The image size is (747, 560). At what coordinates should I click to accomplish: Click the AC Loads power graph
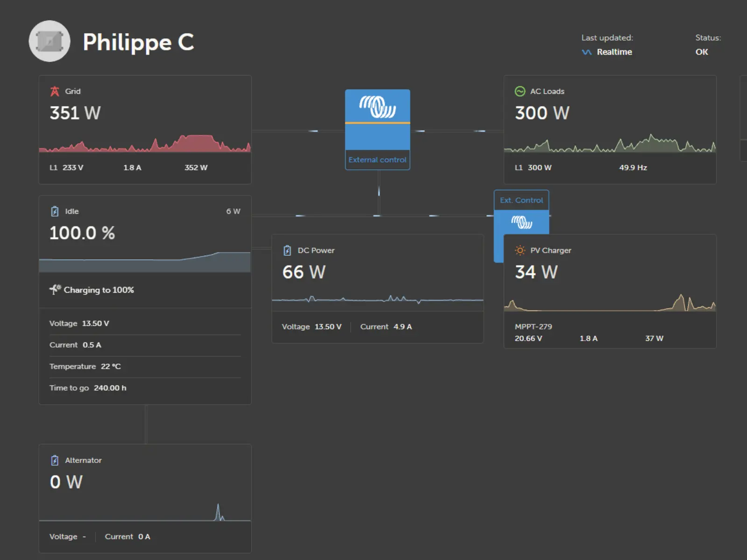pos(610,143)
